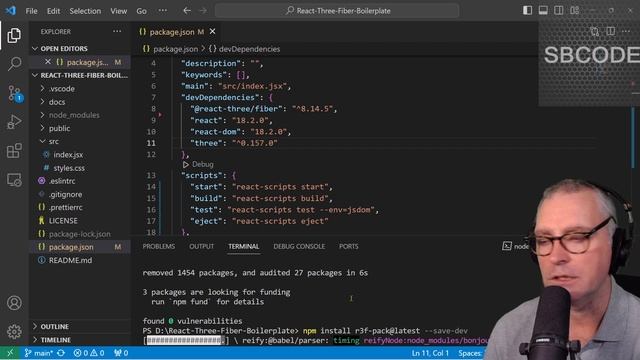Click the ports forwarded indicator in status bar
640x360 pixels.
[121, 353]
